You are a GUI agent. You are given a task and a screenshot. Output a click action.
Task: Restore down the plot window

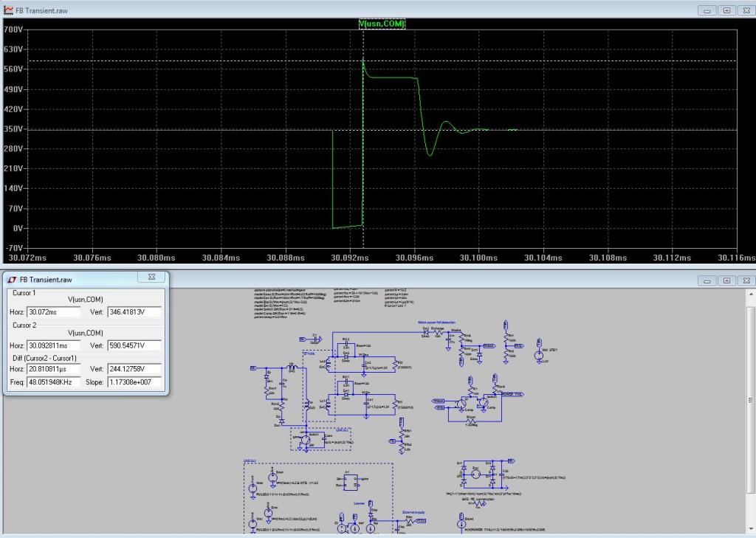(726, 10)
